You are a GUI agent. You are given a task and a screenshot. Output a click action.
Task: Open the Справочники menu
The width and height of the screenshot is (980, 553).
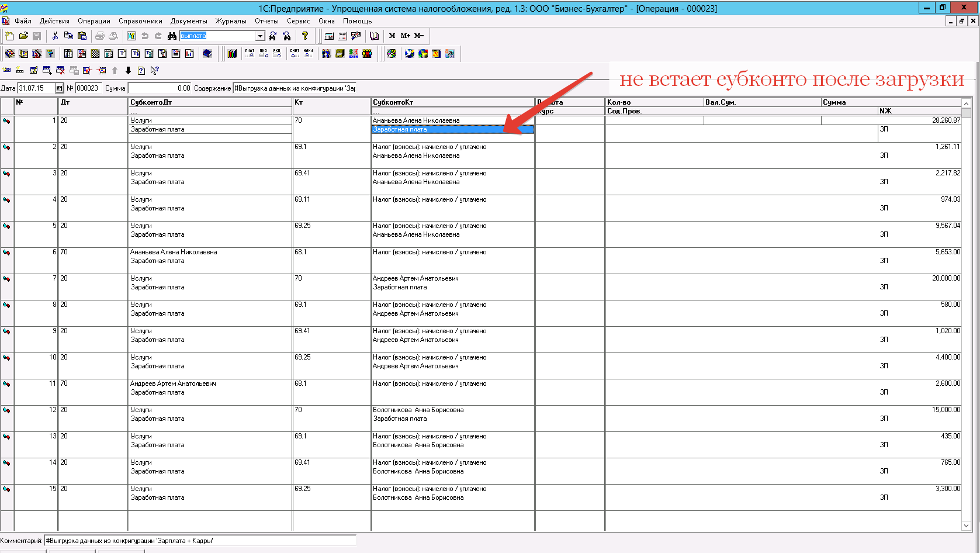tap(140, 21)
